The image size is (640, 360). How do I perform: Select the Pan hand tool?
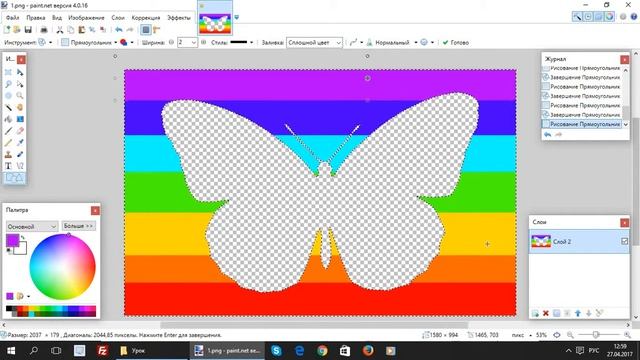20,107
